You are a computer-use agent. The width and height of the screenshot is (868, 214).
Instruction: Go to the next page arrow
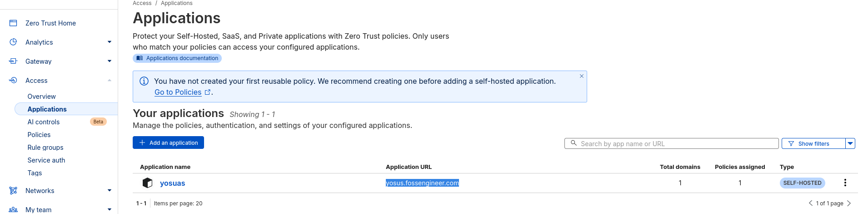[x=849, y=203]
